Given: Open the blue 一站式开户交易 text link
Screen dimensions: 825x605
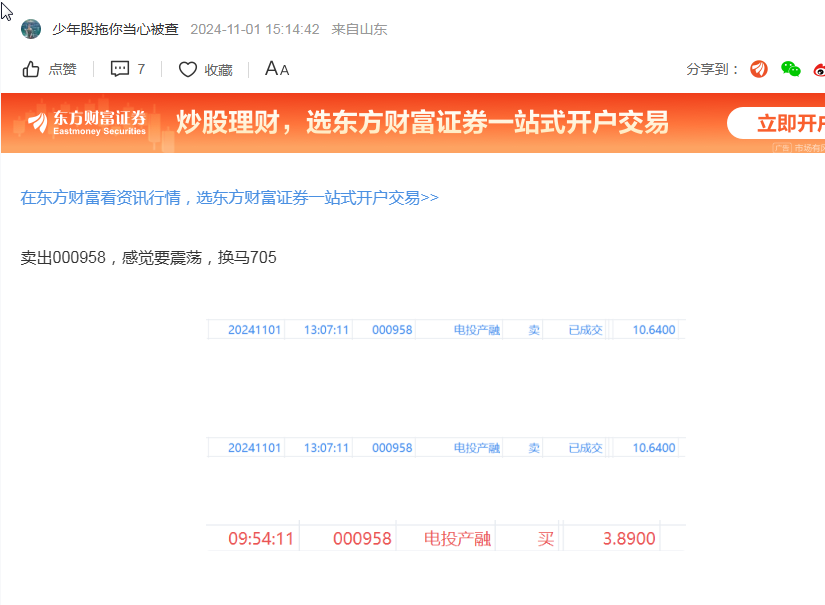Looking at the screenshot, I should (229, 198).
